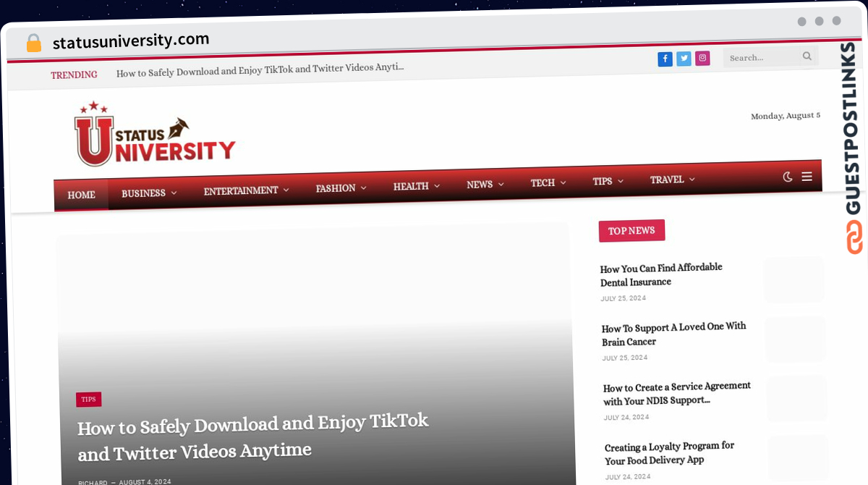Open the NDIS Service Agreement article
Screen dimensions: 868x485
(x=677, y=393)
